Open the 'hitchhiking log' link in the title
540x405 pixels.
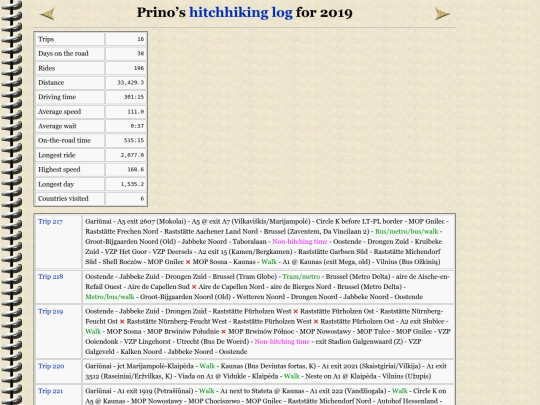241,13
